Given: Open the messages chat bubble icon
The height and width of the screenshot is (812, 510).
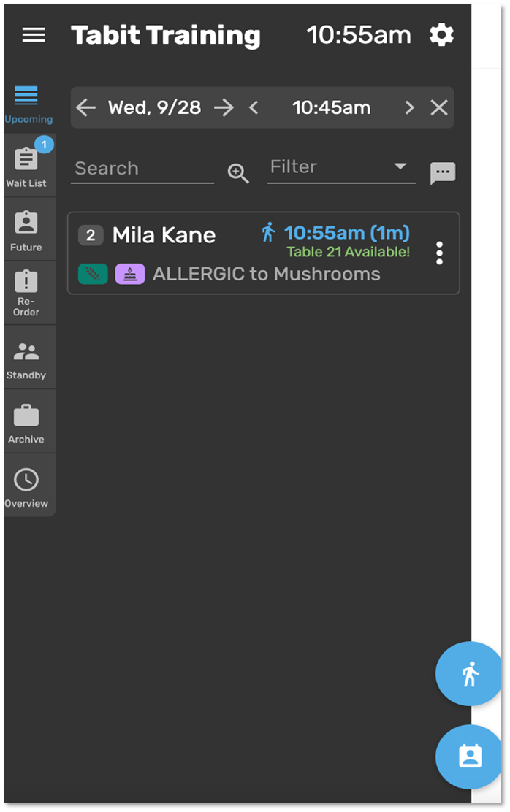Looking at the screenshot, I should click(443, 173).
